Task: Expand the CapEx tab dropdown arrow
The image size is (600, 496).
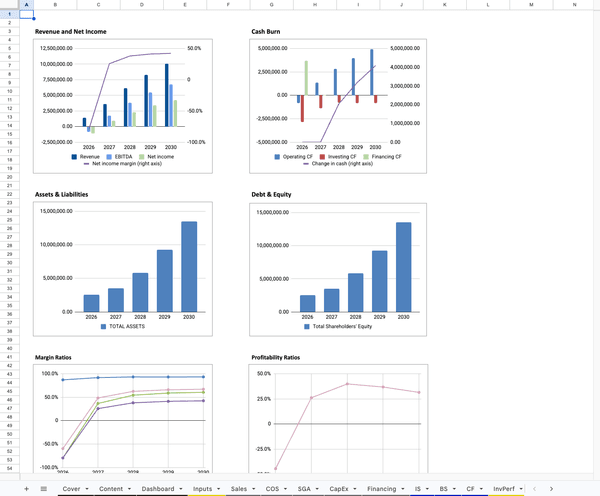Action: point(355,488)
